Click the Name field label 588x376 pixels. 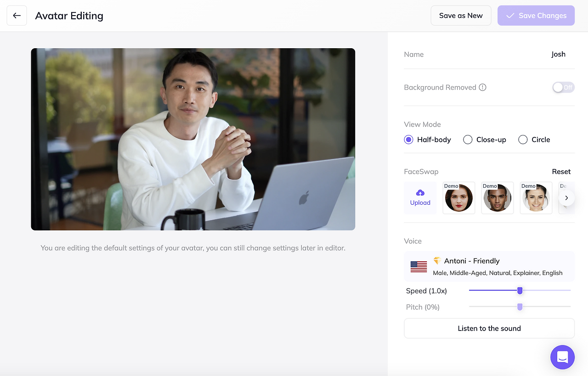pos(413,54)
